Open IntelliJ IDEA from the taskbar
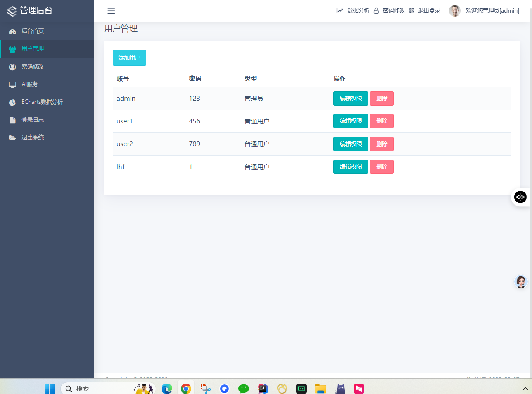The width and height of the screenshot is (532, 394). 263,389
